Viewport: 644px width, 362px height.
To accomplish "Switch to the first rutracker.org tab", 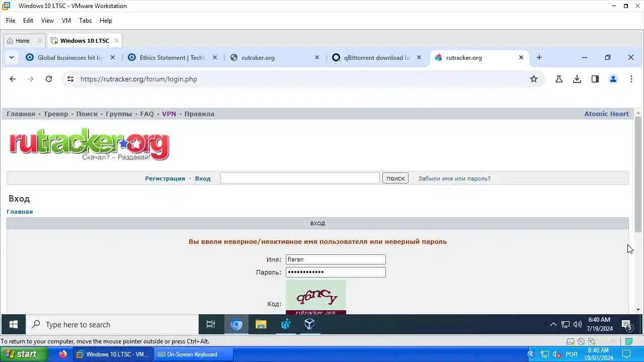I will coord(274,57).
